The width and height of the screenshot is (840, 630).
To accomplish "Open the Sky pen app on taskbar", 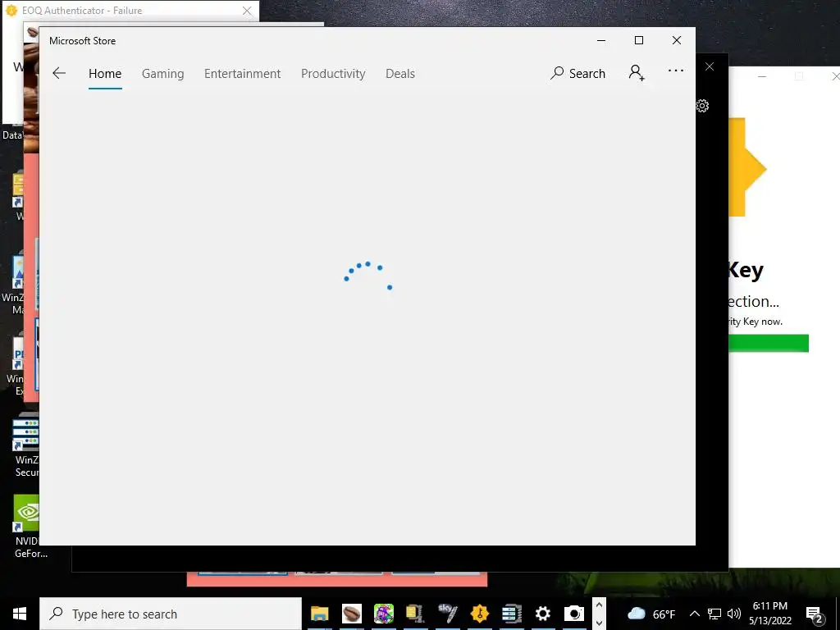I will [447, 614].
